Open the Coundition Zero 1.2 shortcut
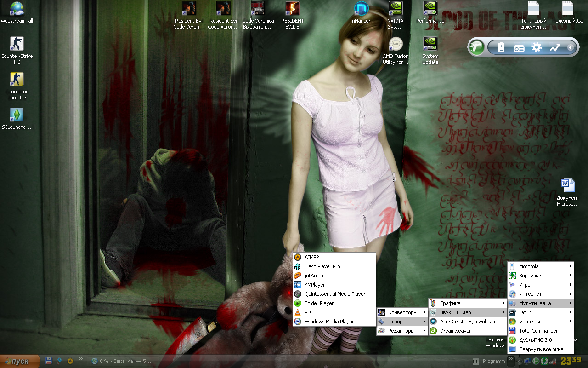The image size is (588, 368). pos(17,86)
